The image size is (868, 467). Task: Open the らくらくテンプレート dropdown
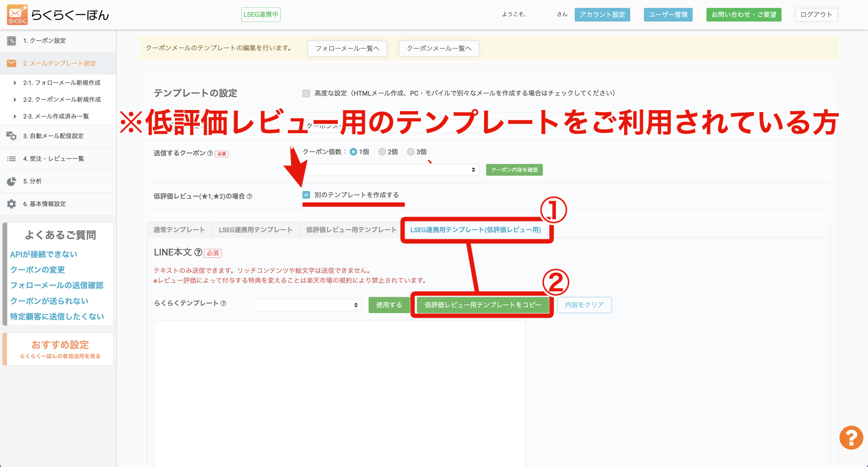tap(308, 305)
